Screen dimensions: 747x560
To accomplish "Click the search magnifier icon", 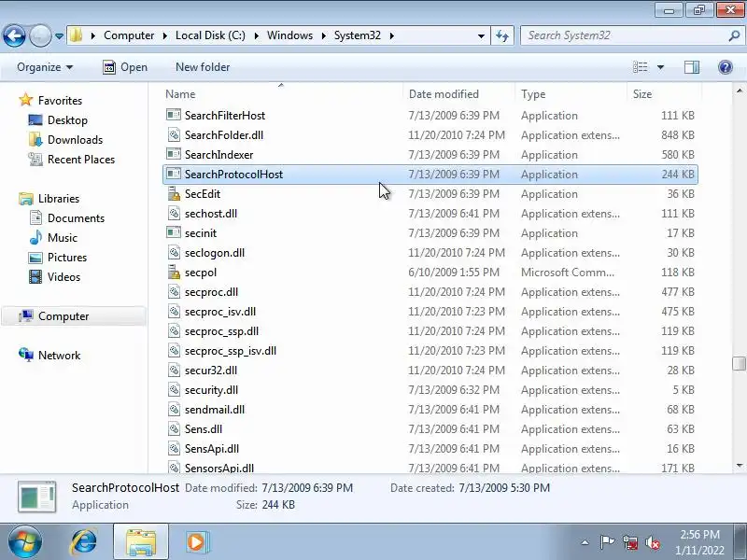I will pyautogui.click(x=734, y=35).
